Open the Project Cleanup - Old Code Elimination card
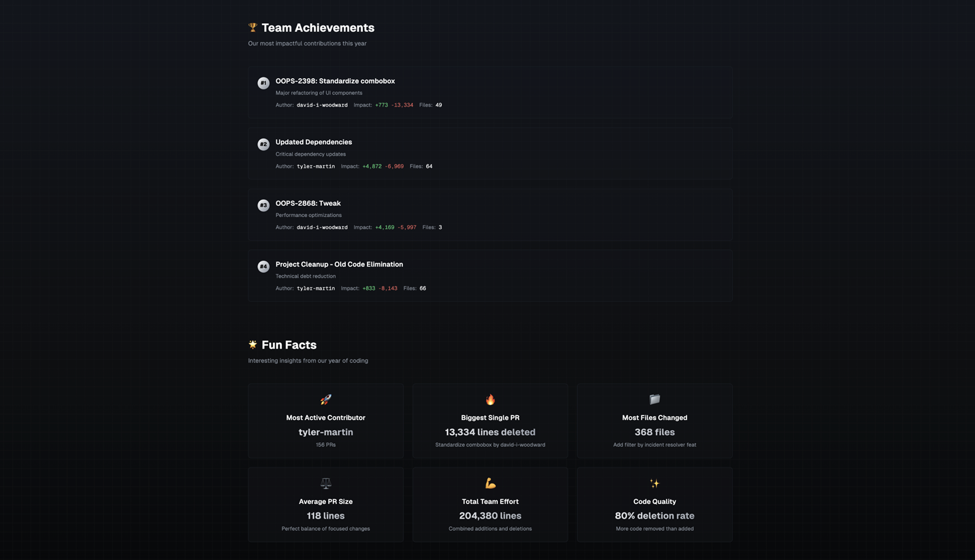975x560 pixels. click(x=339, y=264)
